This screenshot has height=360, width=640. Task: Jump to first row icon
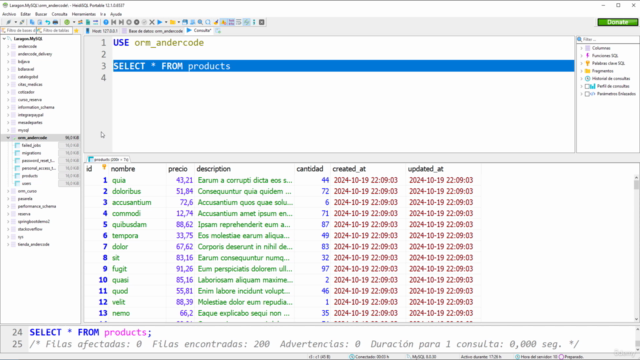[x=113, y=22]
